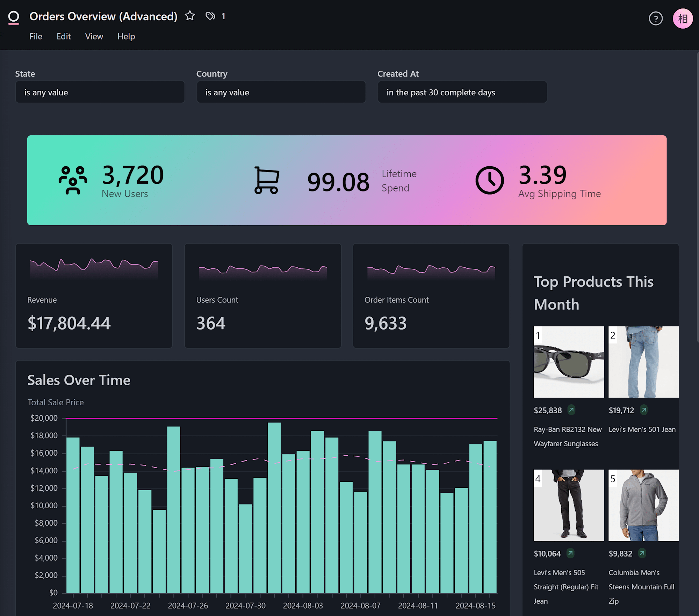Click the trend arrow beside $19,712
This screenshot has height=616, width=699.
coord(644,410)
